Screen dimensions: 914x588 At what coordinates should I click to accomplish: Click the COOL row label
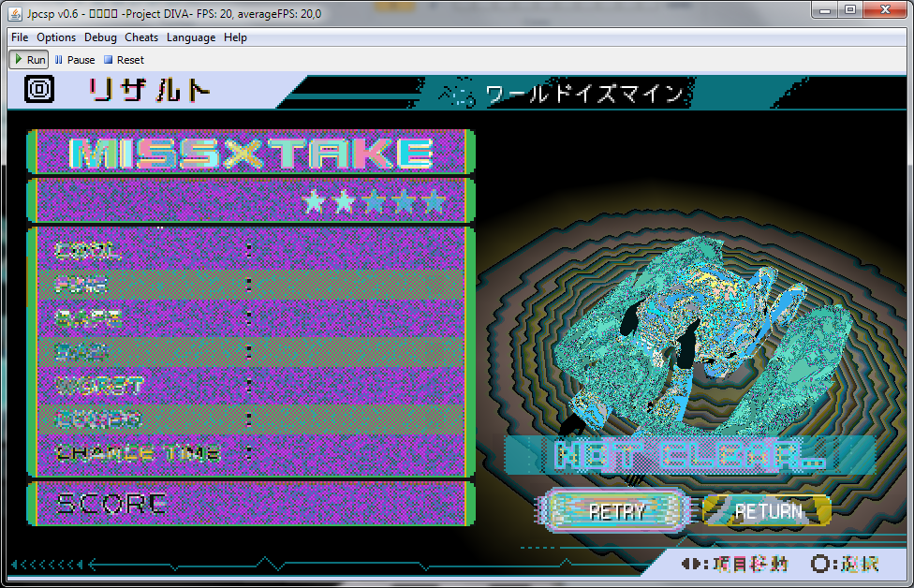tap(88, 251)
